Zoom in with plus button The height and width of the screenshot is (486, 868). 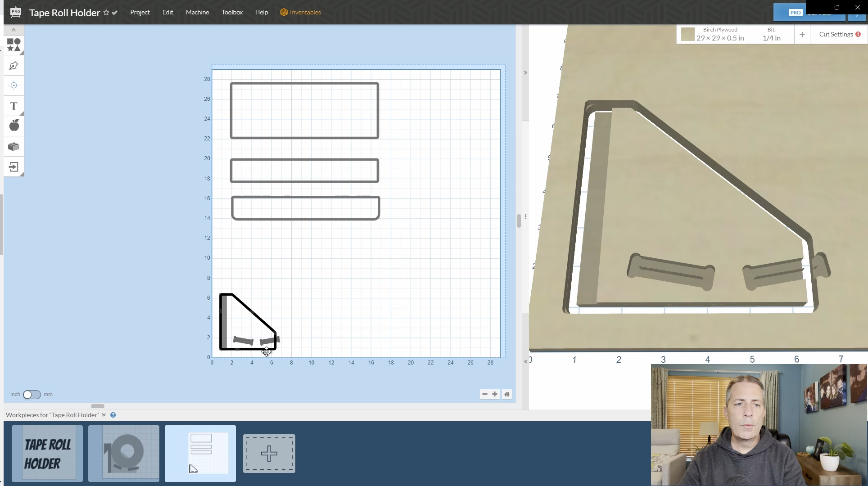click(x=495, y=394)
